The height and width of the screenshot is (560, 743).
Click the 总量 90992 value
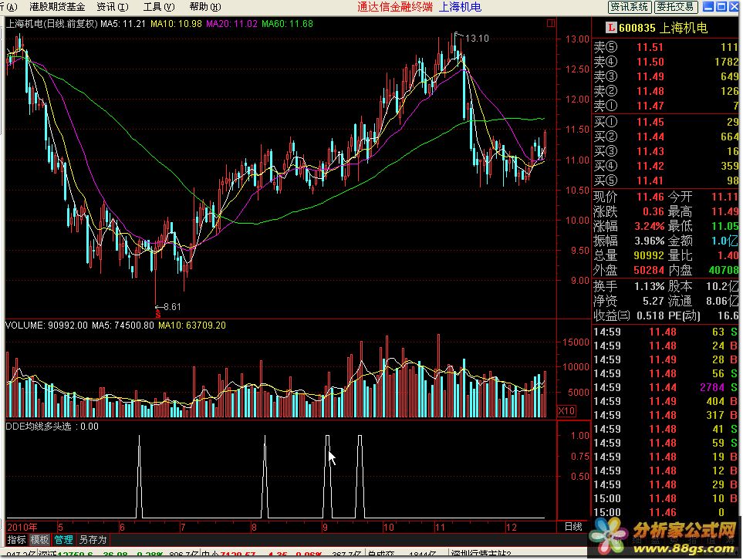(649, 256)
